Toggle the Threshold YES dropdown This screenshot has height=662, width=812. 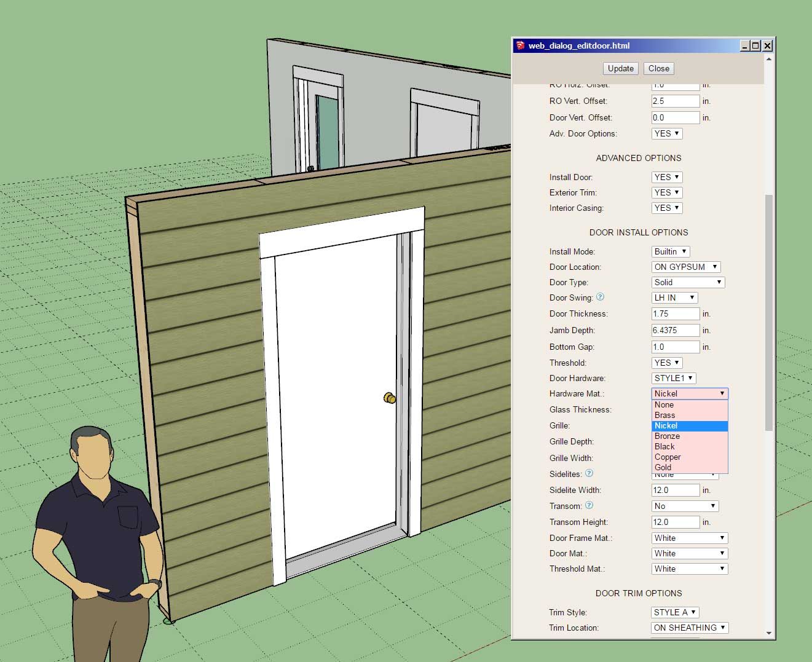[x=666, y=363]
